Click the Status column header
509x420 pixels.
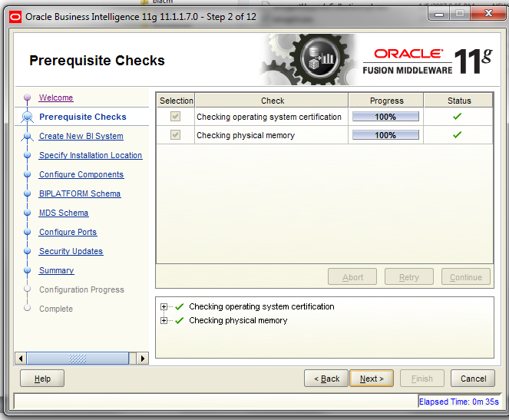(x=458, y=101)
